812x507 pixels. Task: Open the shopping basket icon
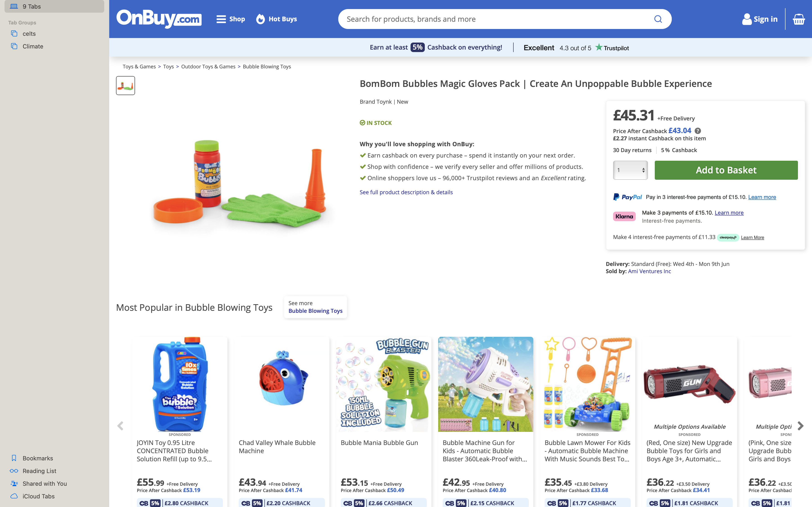799,19
